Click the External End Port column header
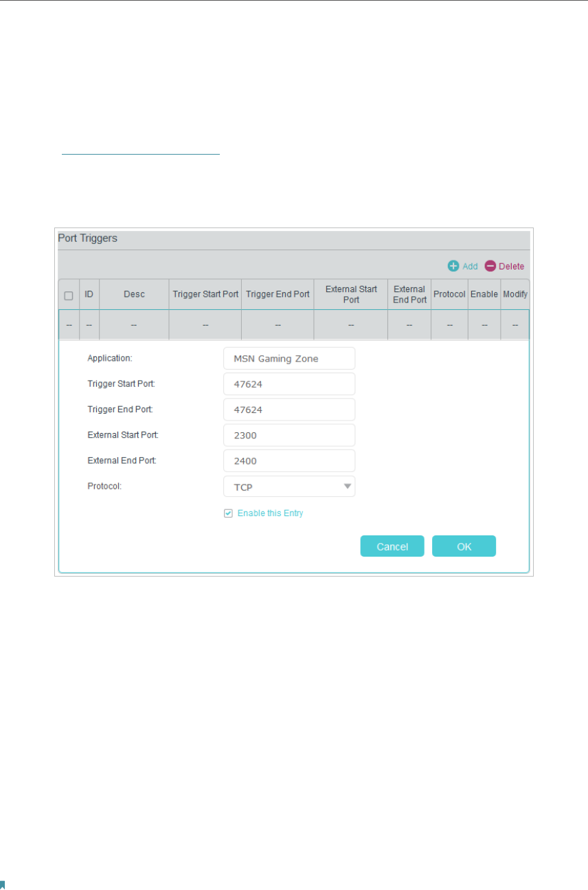This screenshot has height=890, width=588. coord(409,294)
